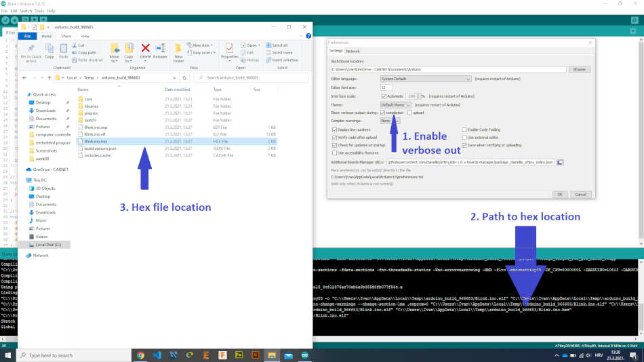The height and width of the screenshot is (362, 644).
Task: Toggle Check for updates on startup
Action: [334, 146]
